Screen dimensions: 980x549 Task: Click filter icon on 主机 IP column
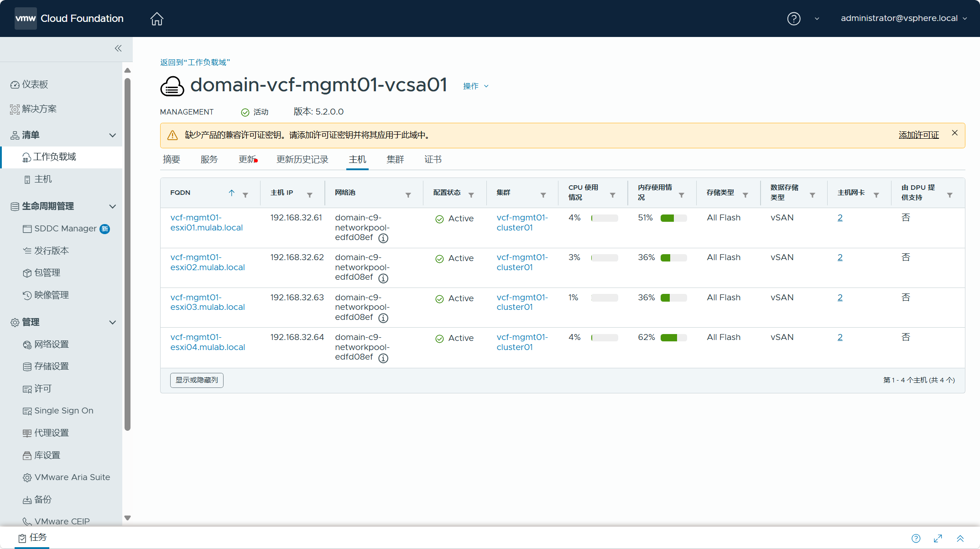(x=310, y=195)
